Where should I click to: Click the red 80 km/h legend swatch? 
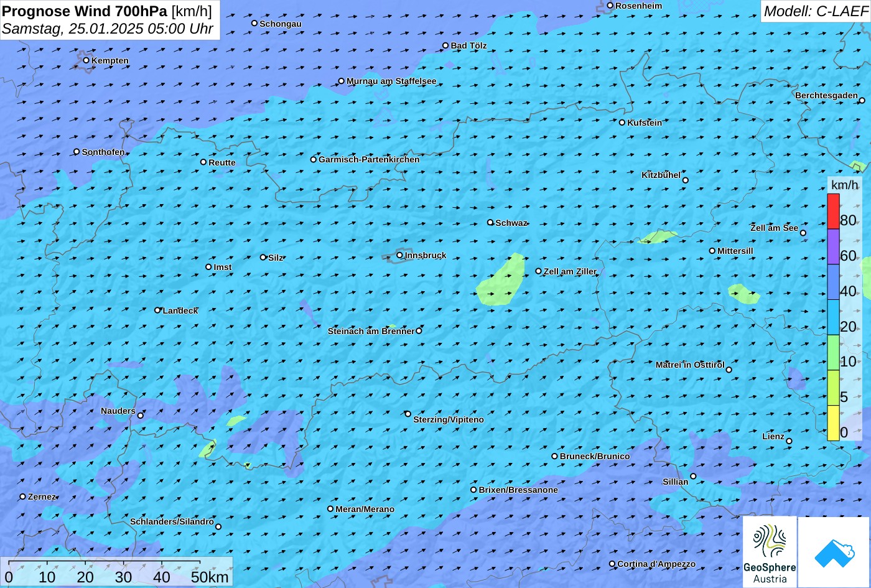pyautogui.click(x=833, y=212)
